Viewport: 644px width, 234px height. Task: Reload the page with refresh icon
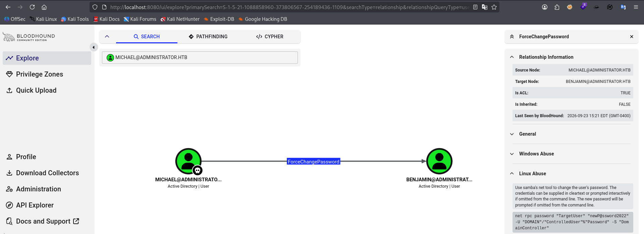pos(32,7)
